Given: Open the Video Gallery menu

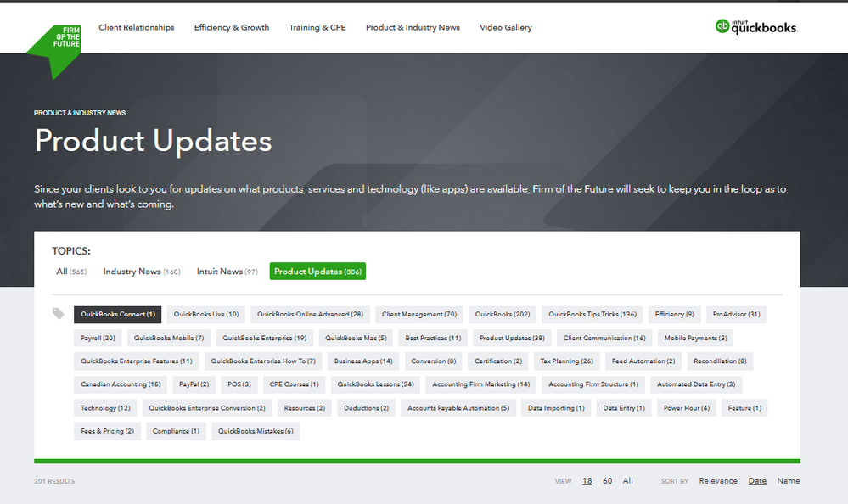Looking at the screenshot, I should pos(506,28).
